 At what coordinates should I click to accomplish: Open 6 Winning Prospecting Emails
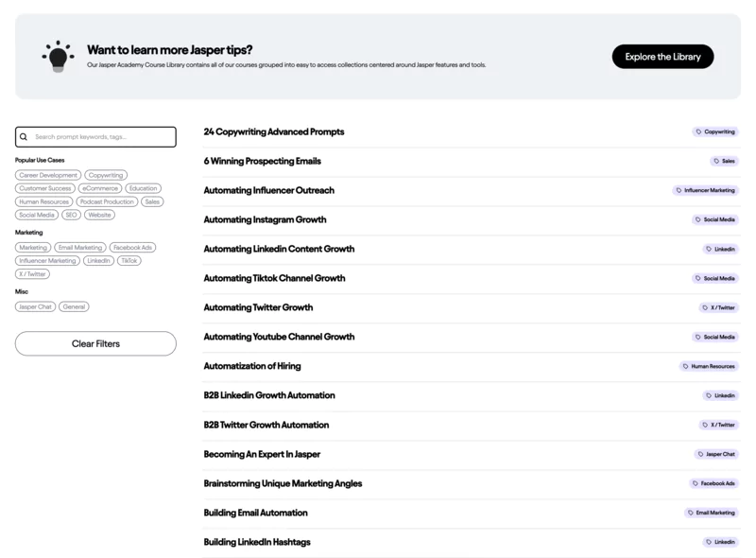[x=263, y=161]
